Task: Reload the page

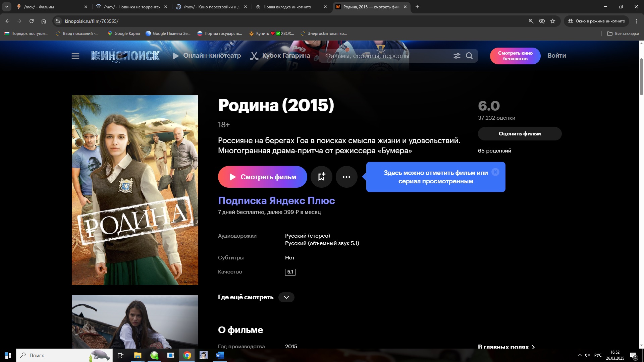Action: pyautogui.click(x=32, y=21)
